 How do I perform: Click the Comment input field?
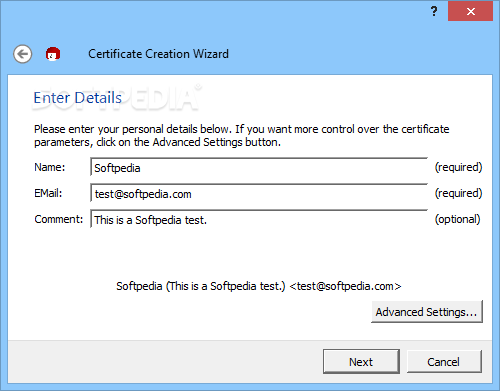coord(259,219)
